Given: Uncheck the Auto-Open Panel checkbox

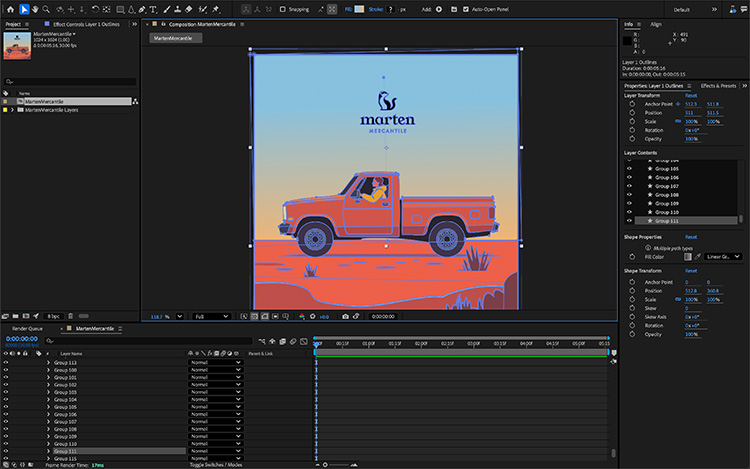Looking at the screenshot, I should click(x=466, y=9).
